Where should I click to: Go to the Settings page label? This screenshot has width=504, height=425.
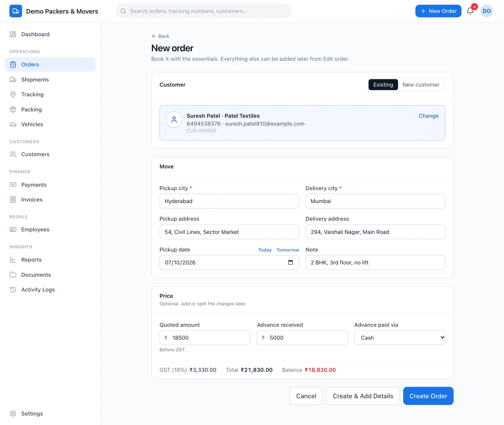click(32, 414)
